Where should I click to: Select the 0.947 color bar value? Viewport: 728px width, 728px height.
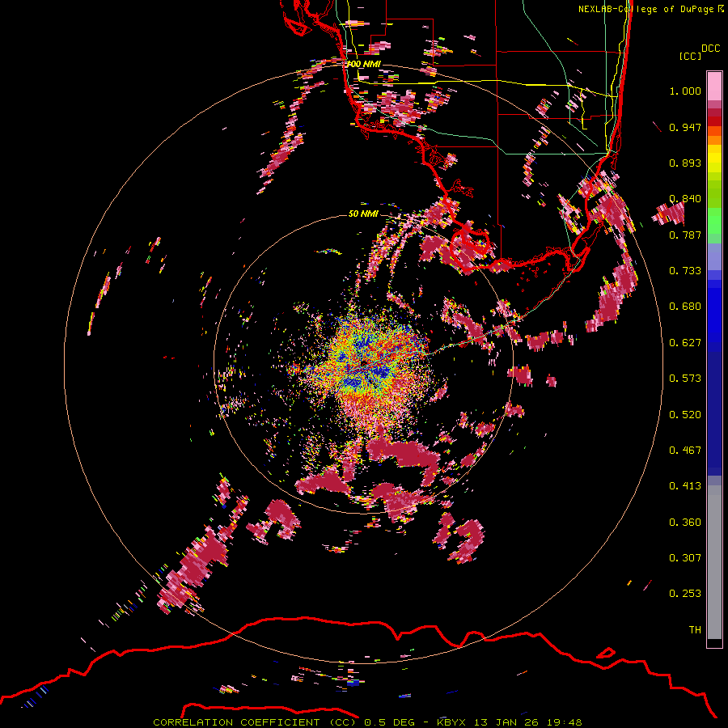pos(685,127)
